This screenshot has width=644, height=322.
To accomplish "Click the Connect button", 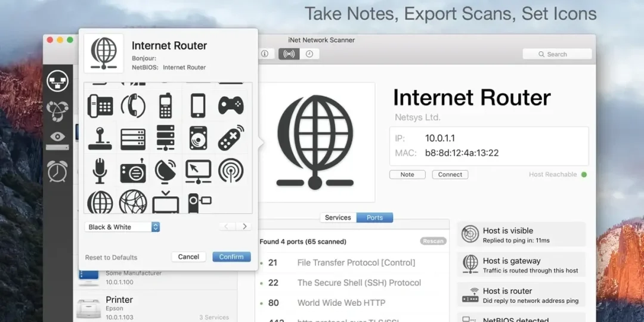I will [450, 175].
